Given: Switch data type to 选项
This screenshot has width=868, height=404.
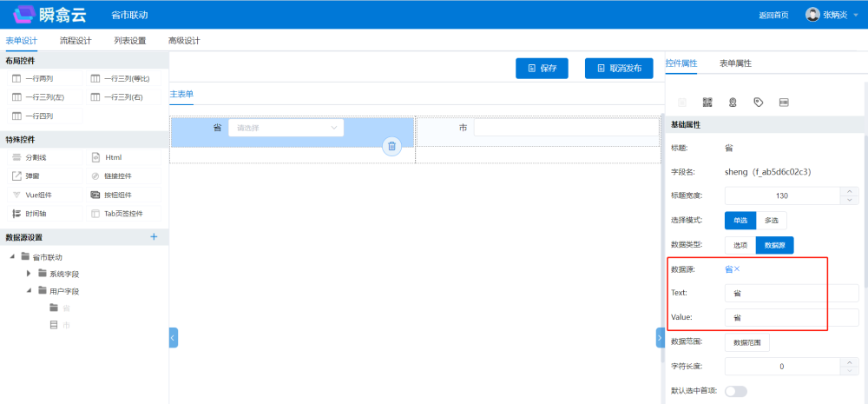Looking at the screenshot, I should point(740,245).
